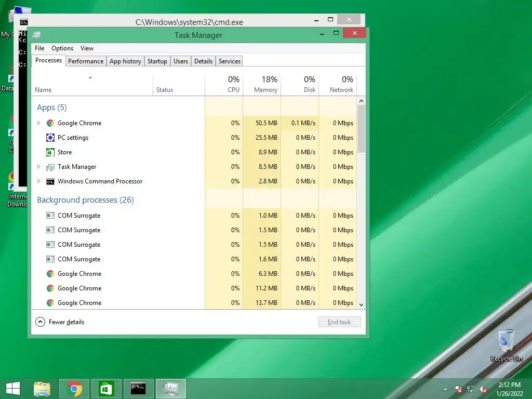Click the scrollbar down arrow in process list
532x399 pixels.
coord(362,304)
